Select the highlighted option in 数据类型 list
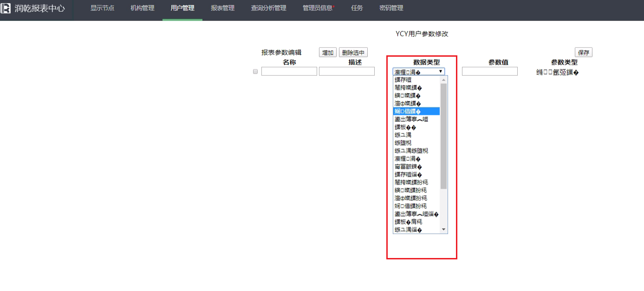 point(416,111)
